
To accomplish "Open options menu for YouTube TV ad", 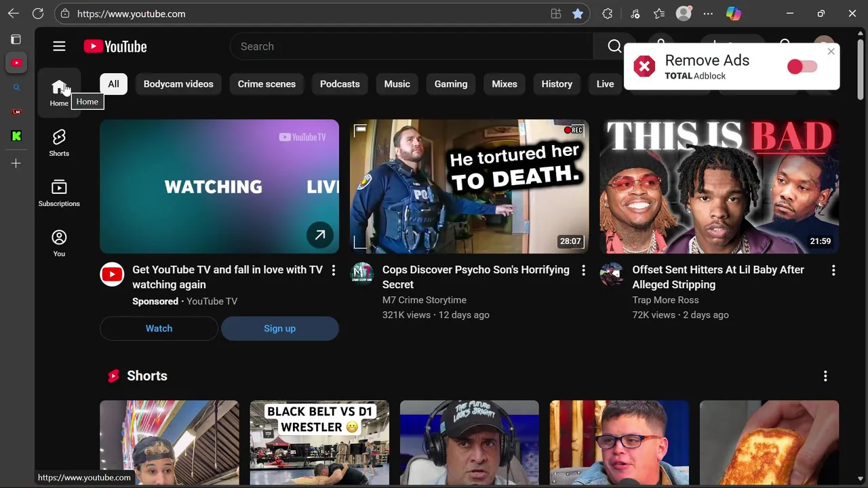I will [333, 270].
